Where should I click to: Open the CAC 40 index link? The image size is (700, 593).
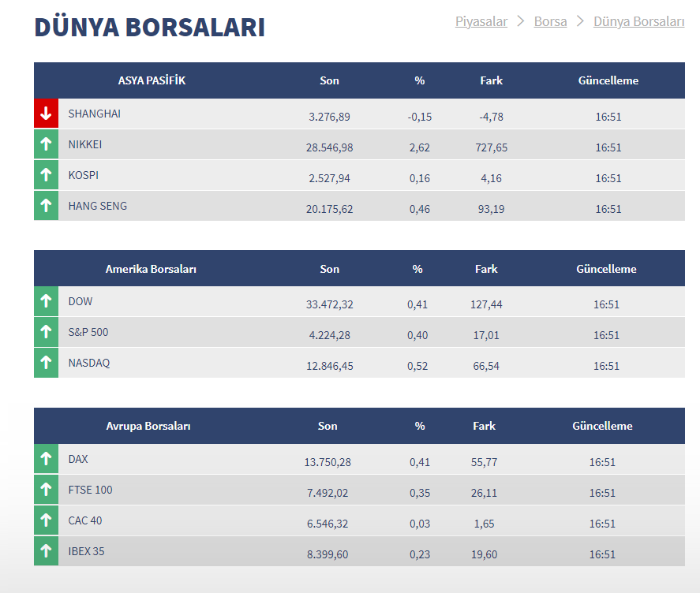(85, 520)
